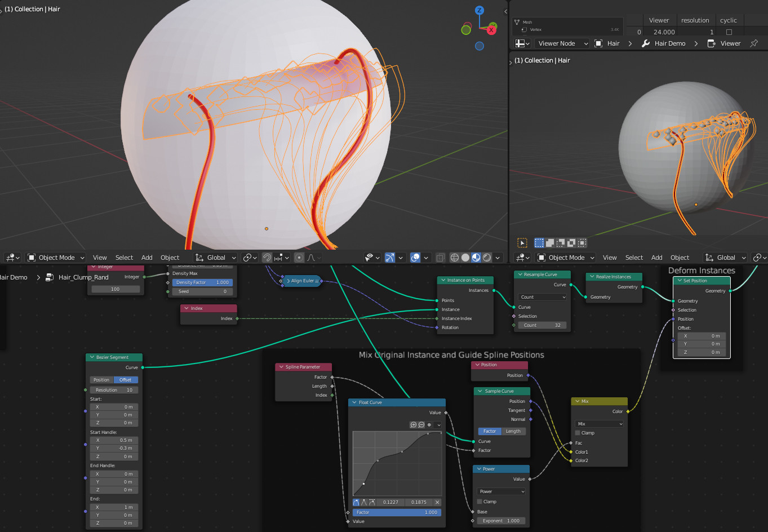This screenshot has width=768, height=532.
Task: Choose the invert-selection mode icon
Action: tap(571, 243)
